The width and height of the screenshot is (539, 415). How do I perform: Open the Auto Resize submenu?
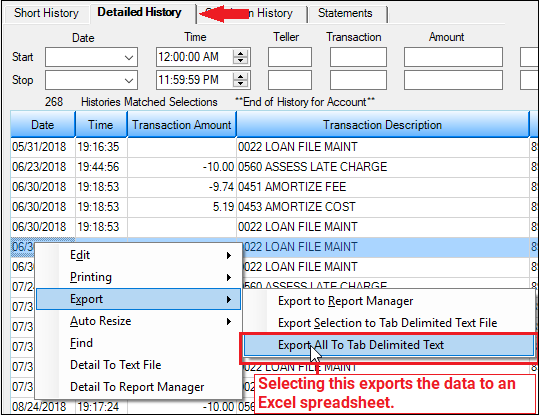click(x=138, y=321)
